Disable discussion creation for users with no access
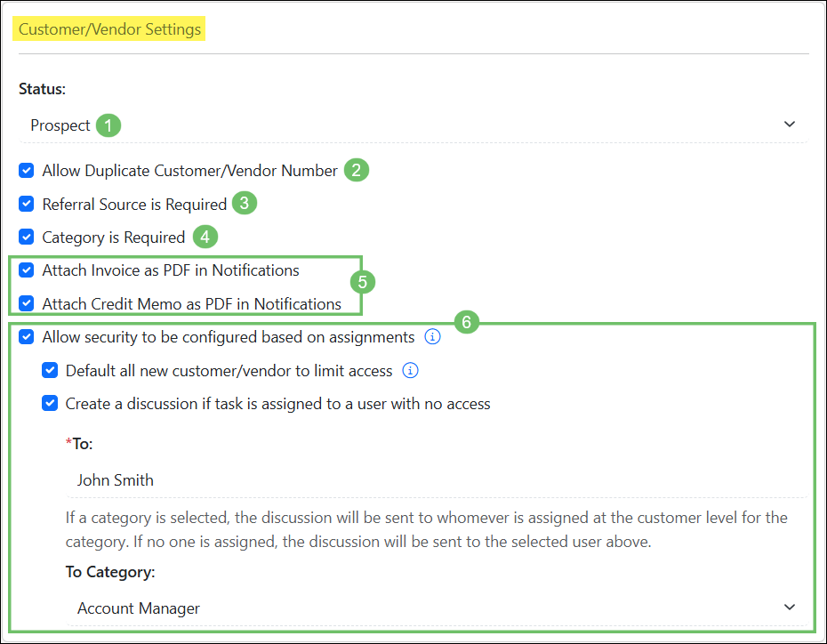This screenshot has width=827, height=644. tap(50, 403)
